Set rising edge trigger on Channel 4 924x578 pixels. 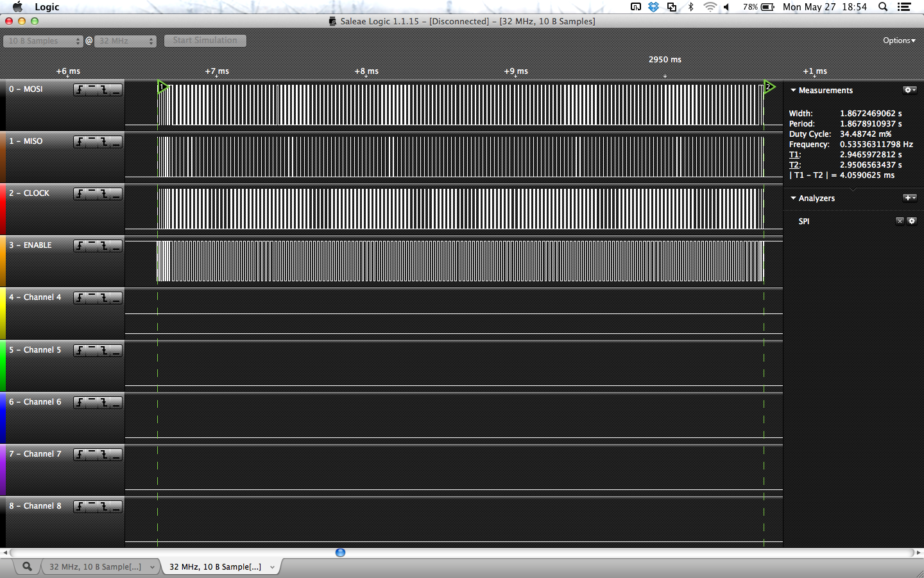pyautogui.click(x=80, y=298)
